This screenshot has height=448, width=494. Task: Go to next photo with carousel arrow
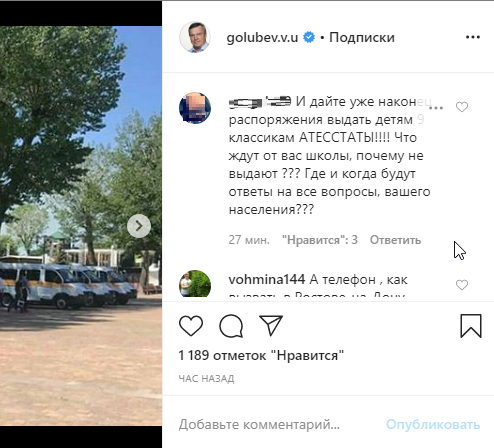coord(139,226)
